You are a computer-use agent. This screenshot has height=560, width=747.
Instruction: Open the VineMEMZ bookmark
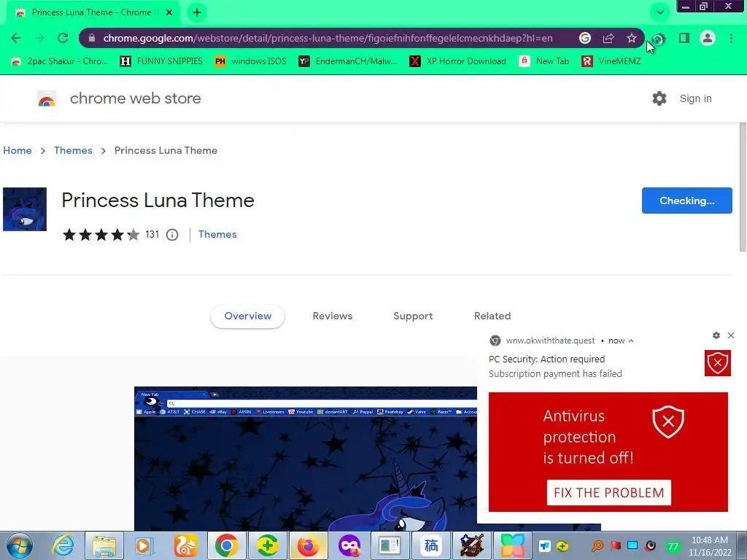[x=611, y=61]
